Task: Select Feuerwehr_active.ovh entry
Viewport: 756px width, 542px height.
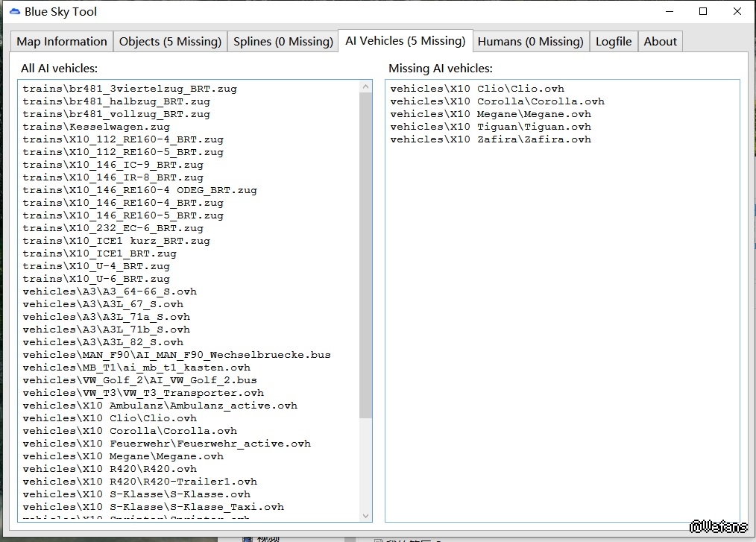Action: pyautogui.click(x=166, y=443)
